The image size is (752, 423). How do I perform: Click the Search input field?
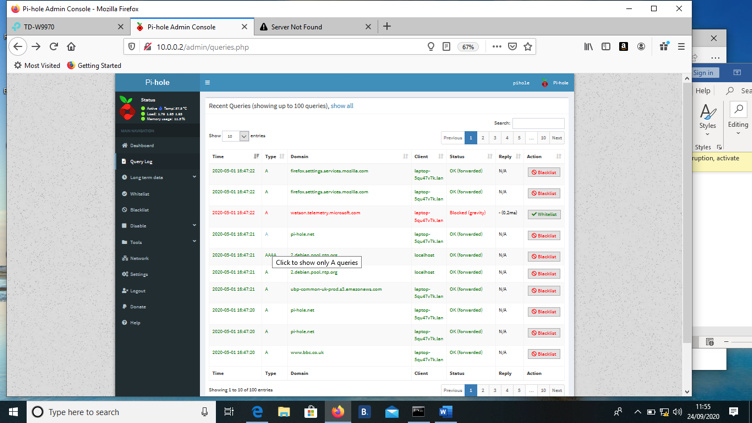click(538, 123)
